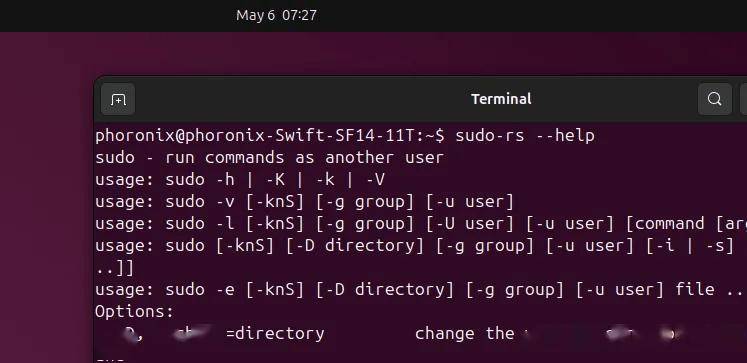The width and height of the screenshot is (747, 363).
Task: Click "[-i | -s]" option text
Action: (690, 246)
